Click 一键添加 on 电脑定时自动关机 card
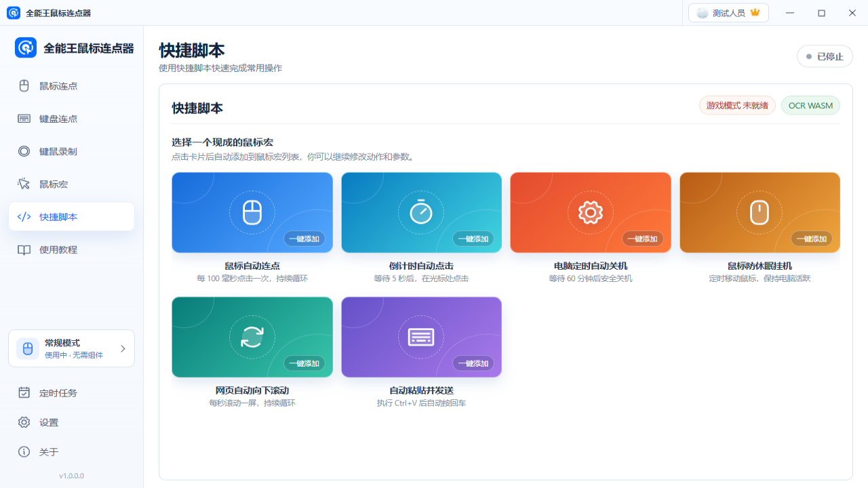868x488 pixels. 643,239
